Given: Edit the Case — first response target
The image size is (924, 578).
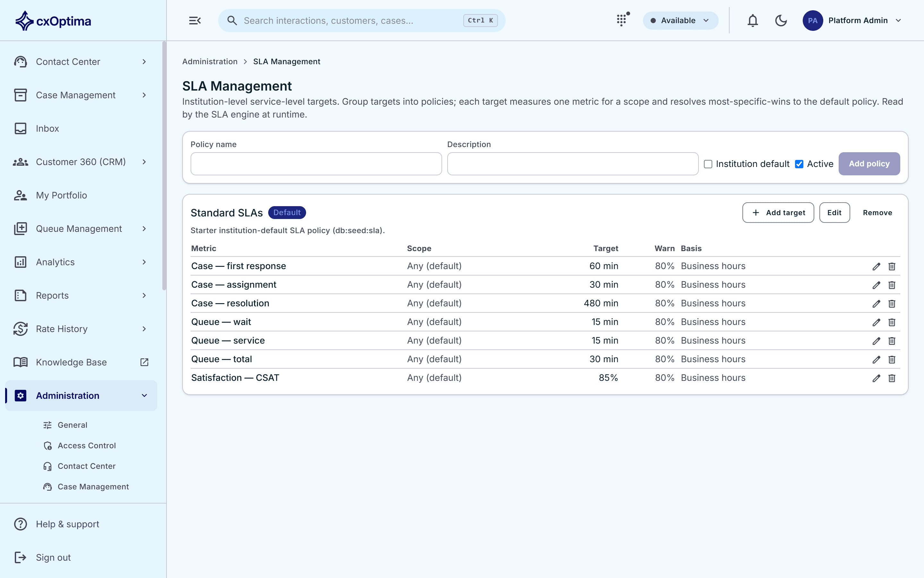Looking at the screenshot, I should click(x=876, y=267).
